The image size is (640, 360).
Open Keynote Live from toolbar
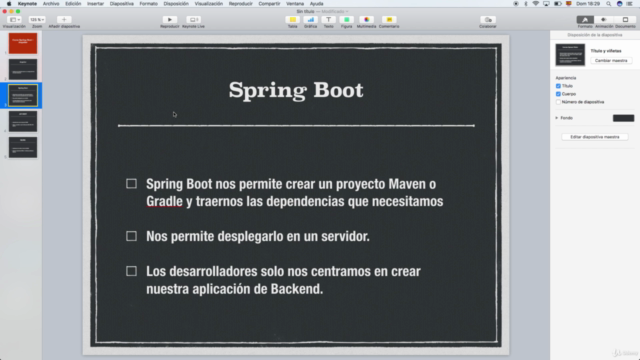pos(193,20)
